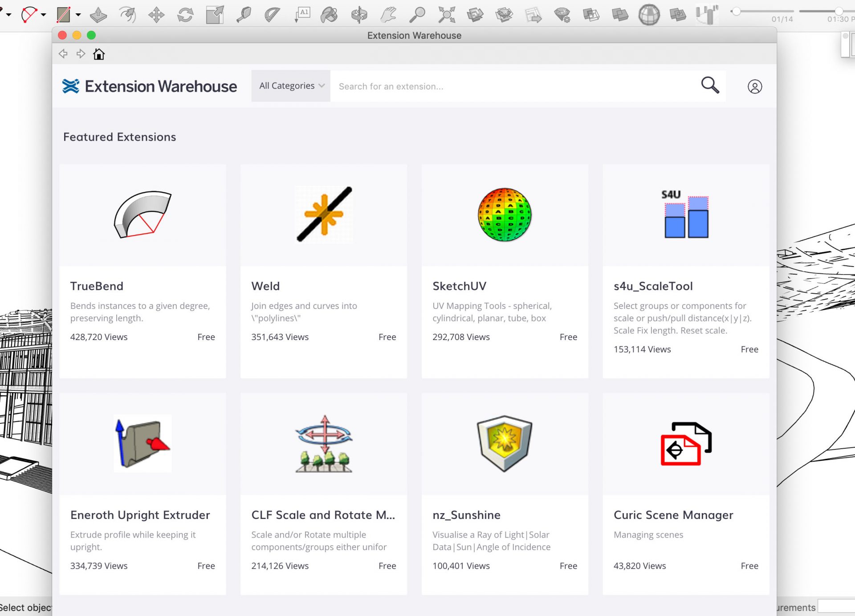
Task: Click the s4u_ScaleTool title link
Action: (653, 286)
